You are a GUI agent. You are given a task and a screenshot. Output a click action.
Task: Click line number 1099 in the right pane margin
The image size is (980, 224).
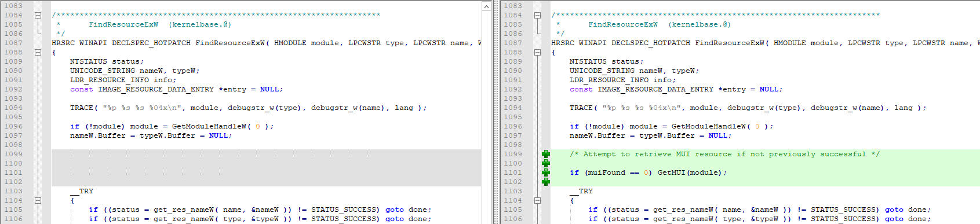pos(513,154)
